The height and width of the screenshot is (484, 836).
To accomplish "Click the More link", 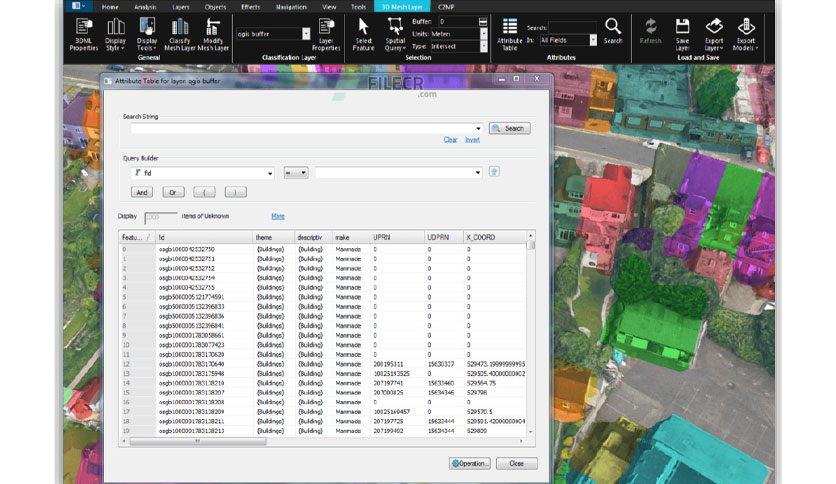I will pos(278,216).
